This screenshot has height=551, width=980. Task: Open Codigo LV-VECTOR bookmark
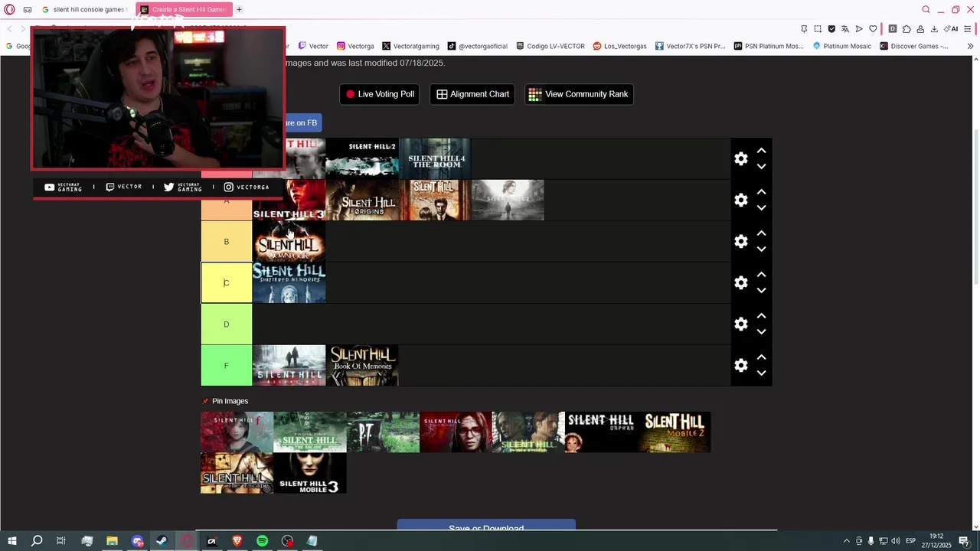(x=550, y=46)
